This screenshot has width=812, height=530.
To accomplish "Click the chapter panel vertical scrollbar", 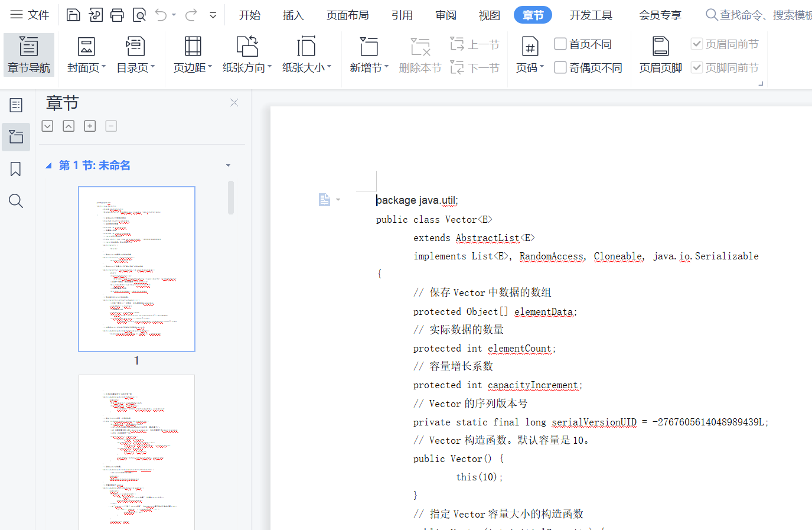I will point(231,198).
